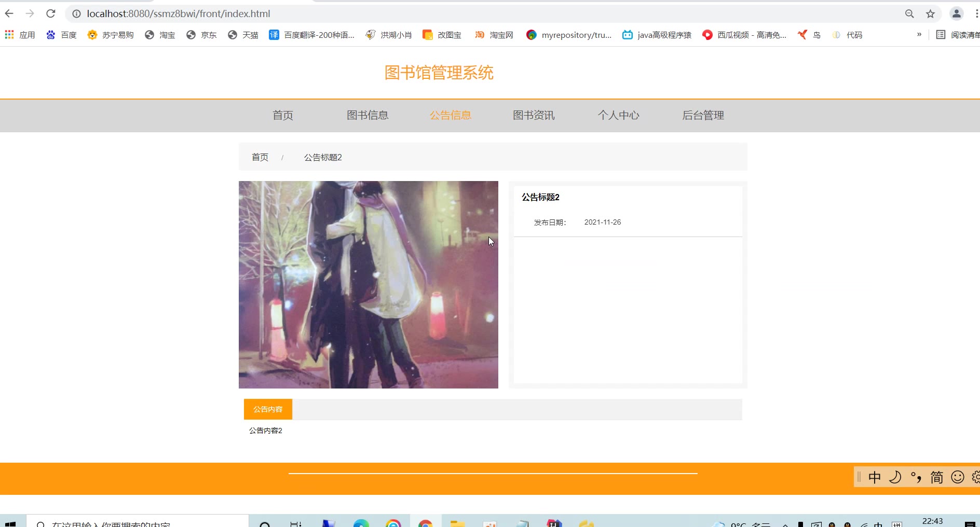Click the taskbar clock 22:43

[x=932, y=521]
